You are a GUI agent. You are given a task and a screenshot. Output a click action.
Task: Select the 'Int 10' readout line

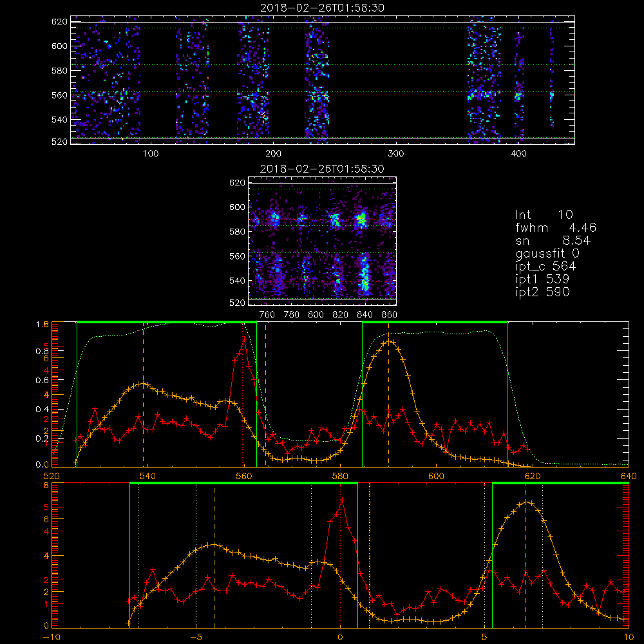(x=544, y=214)
